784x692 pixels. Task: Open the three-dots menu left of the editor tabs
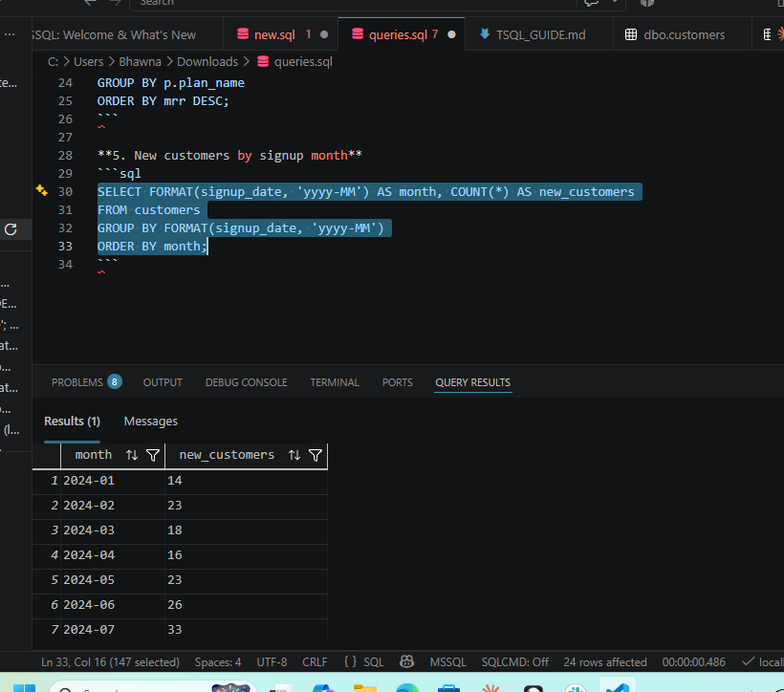10,34
